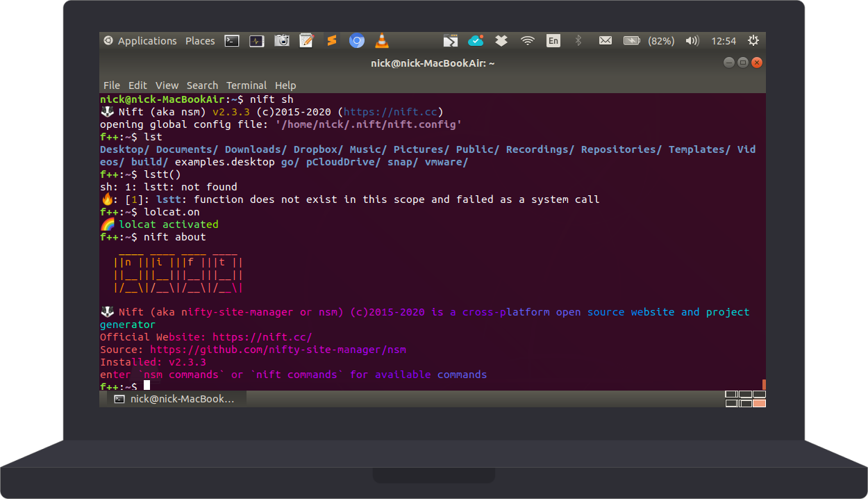
Task: Maximize the terminal window
Action: point(742,63)
